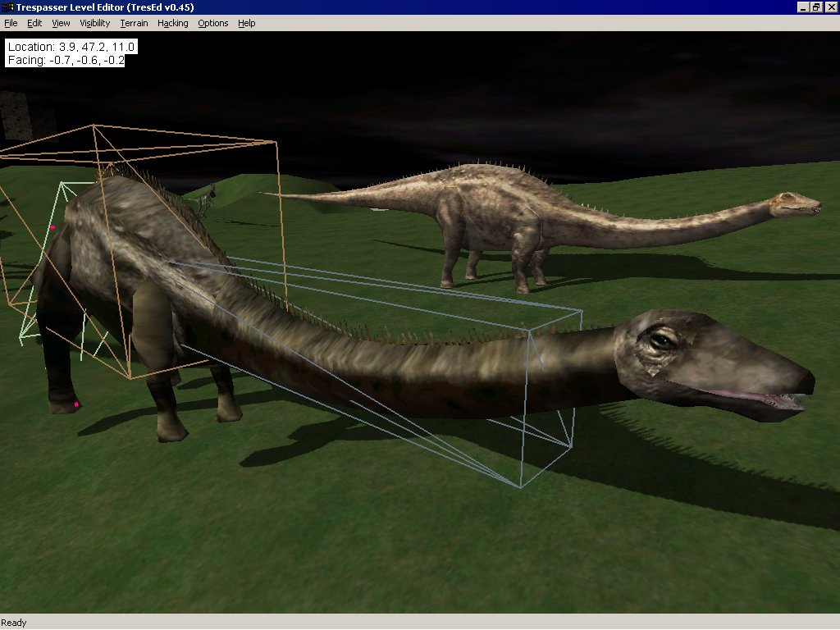Minimize the TresEd window

point(802,7)
